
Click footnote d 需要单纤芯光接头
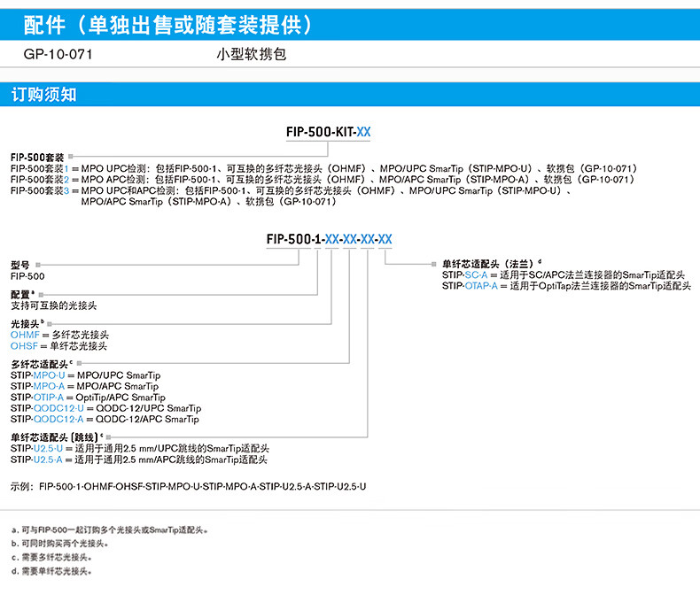click(52, 571)
